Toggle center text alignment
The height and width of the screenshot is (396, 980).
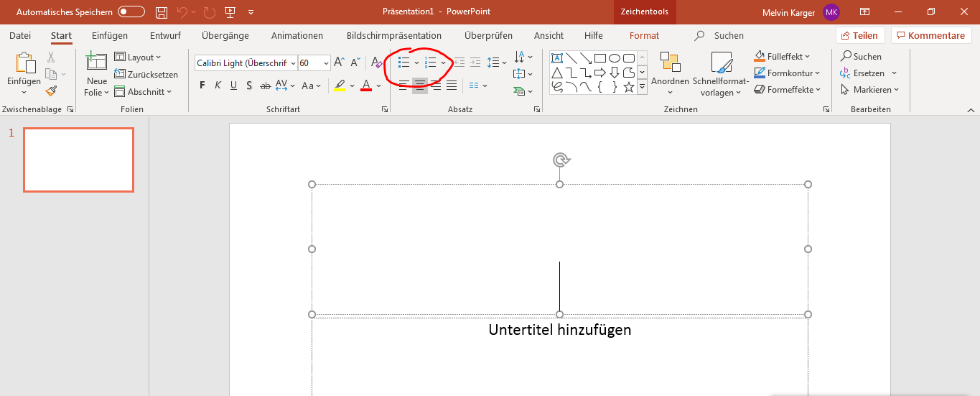click(x=420, y=86)
